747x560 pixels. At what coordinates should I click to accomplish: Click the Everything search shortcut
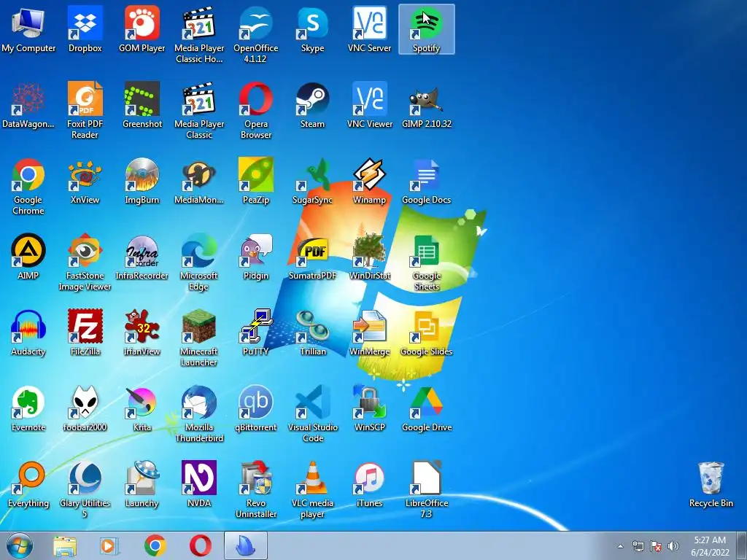pos(28,484)
